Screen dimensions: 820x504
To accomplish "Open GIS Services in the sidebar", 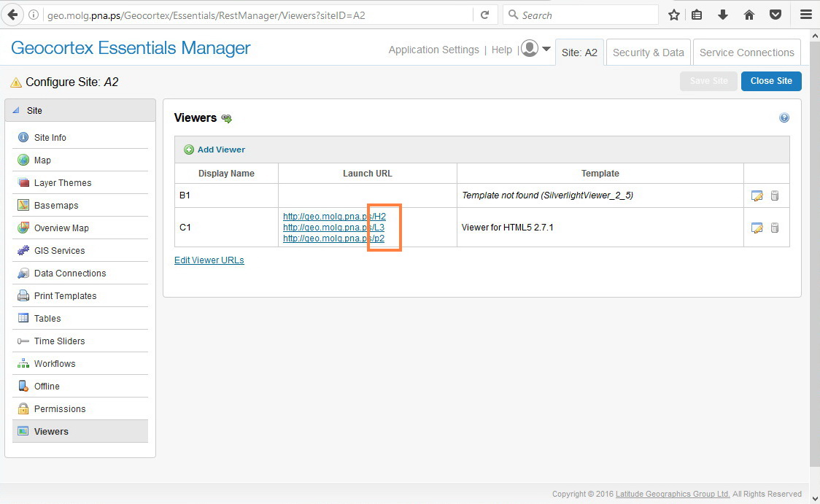I will pyautogui.click(x=80, y=250).
